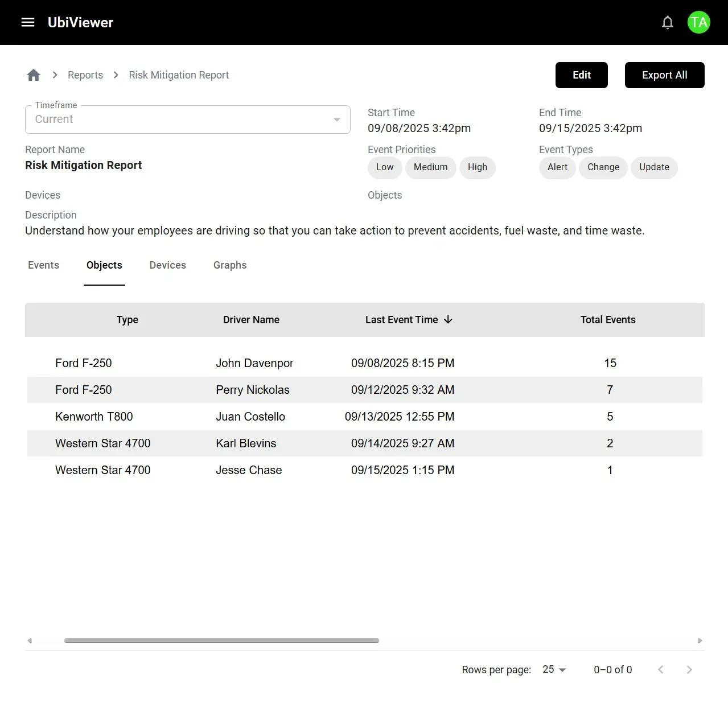Open the TA user avatar menu
728x704 pixels.
point(698,22)
